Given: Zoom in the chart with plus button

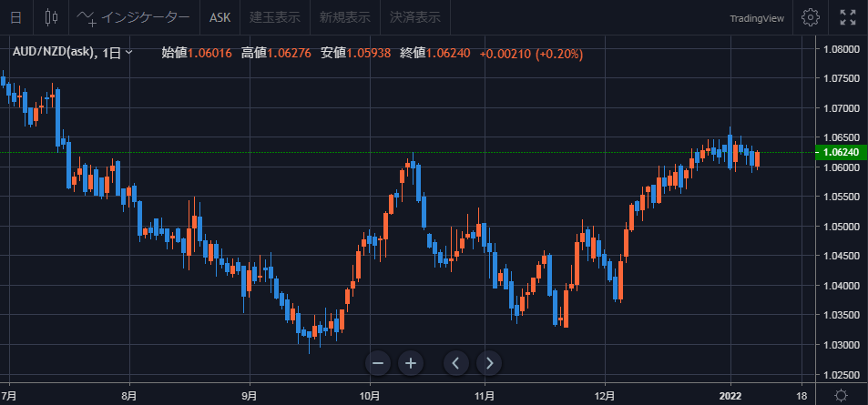Looking at the screenshot, I should point(411,363).
